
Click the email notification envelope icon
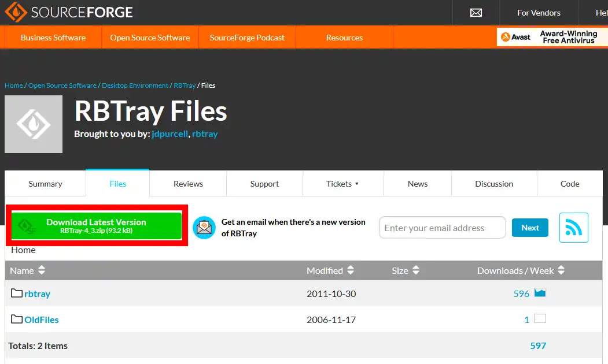(204, 228)
